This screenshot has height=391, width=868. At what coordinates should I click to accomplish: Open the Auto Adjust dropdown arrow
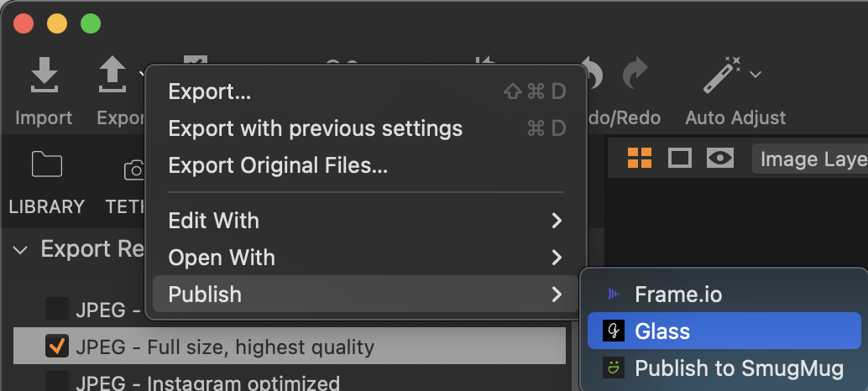coord(756,74)
